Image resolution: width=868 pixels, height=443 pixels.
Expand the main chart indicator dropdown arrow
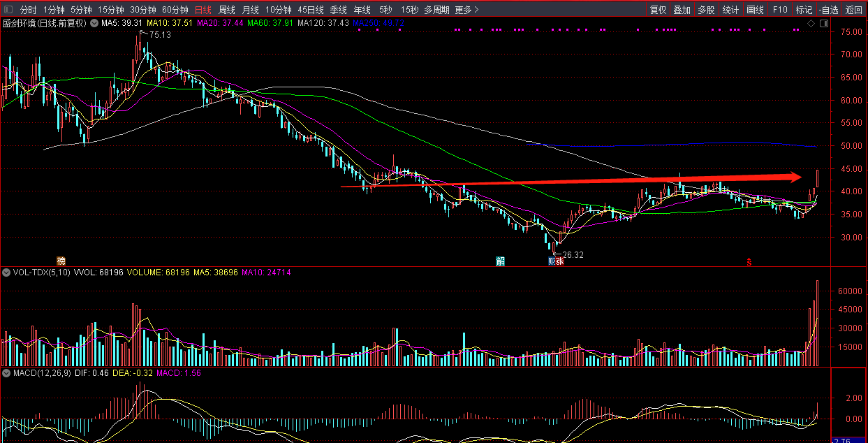point(94,23)
